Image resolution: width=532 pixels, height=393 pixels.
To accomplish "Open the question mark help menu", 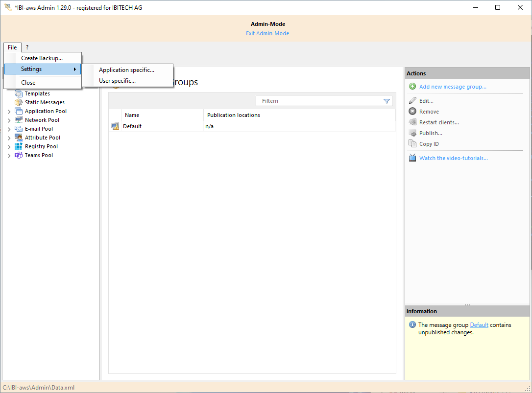I will click(27, 47).
